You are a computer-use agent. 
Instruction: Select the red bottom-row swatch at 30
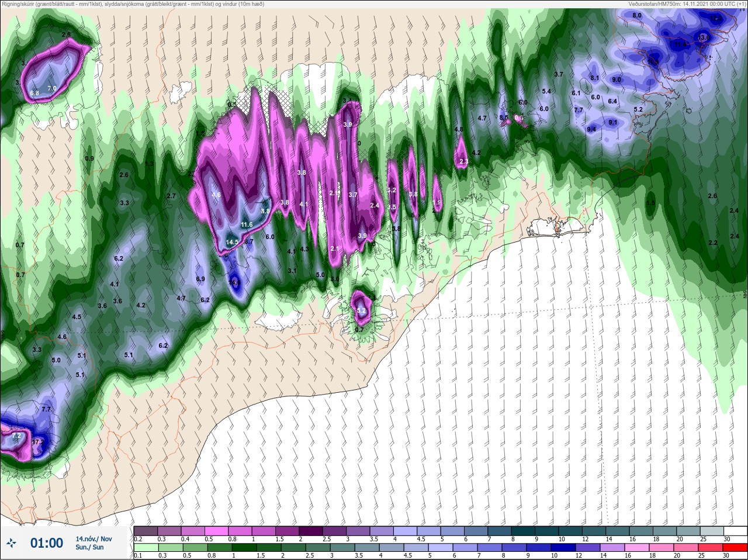click(736, 547)
